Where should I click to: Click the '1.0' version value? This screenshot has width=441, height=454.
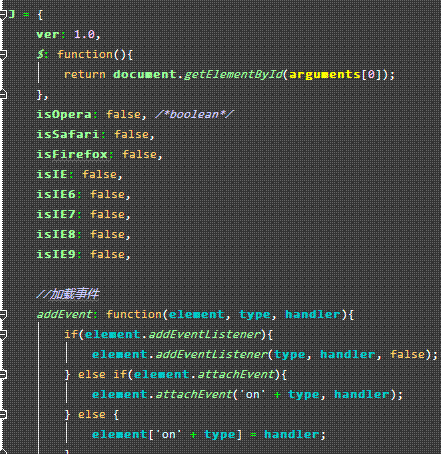point(84,35)
